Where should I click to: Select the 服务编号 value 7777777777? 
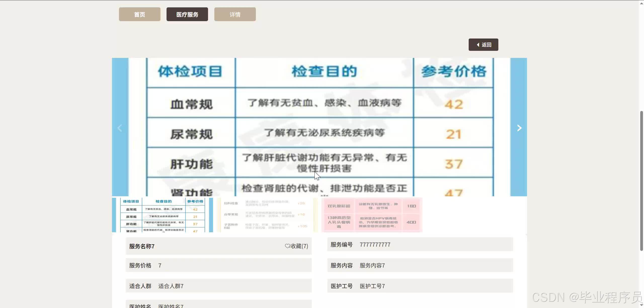point(375,244)
